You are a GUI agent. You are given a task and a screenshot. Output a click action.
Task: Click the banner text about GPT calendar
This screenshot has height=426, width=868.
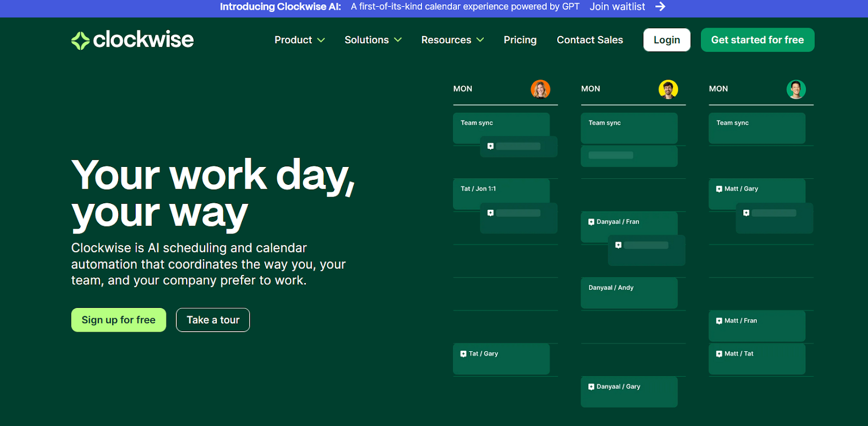tap(465, 7)
